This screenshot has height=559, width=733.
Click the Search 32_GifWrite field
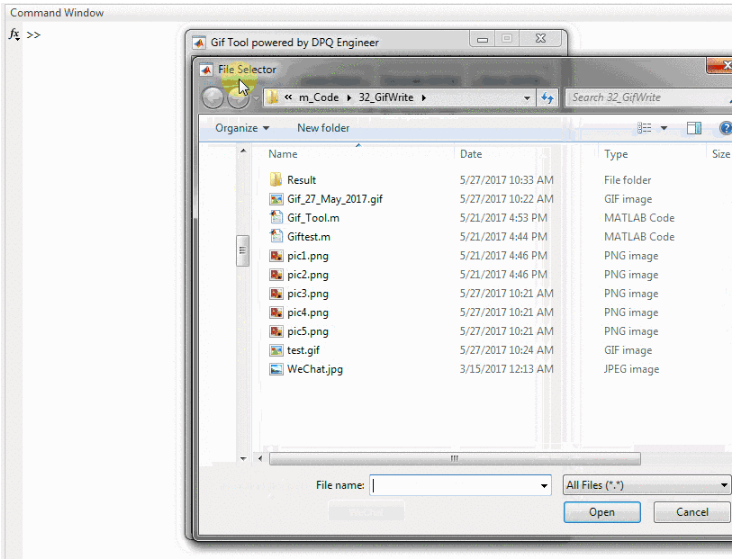pos(647,97)
